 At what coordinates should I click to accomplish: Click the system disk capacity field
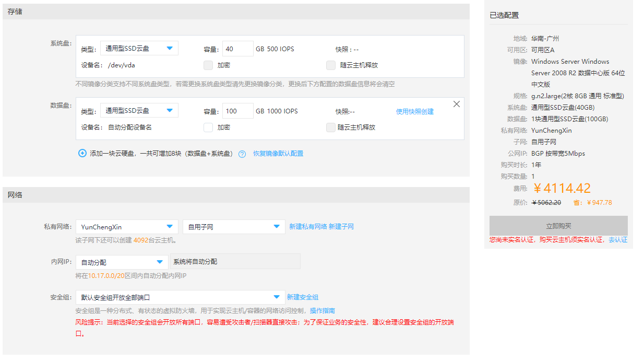point(237,49)
